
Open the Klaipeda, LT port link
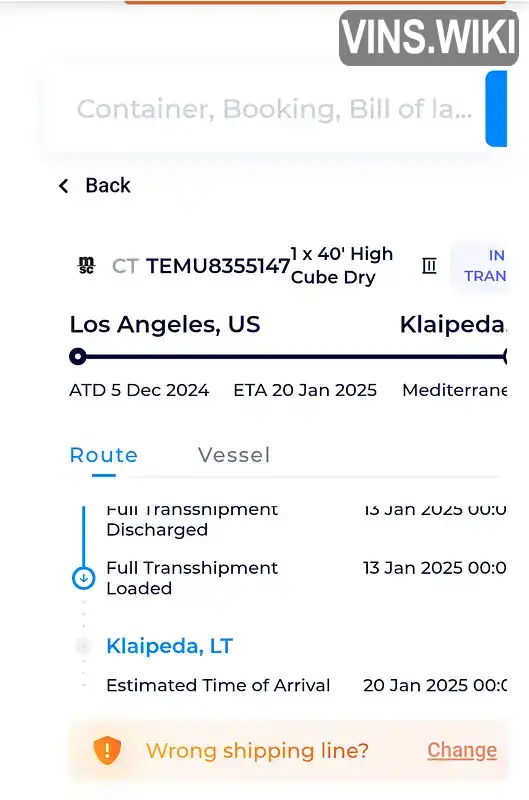coord(170,646)
